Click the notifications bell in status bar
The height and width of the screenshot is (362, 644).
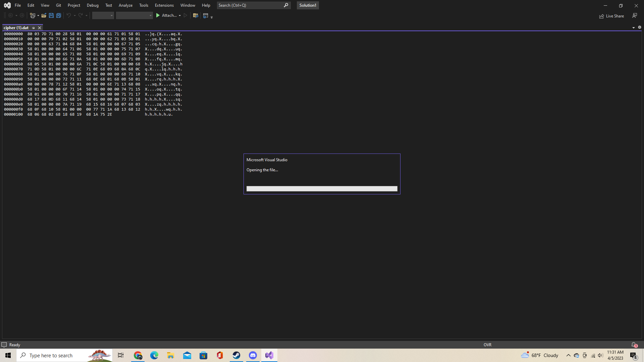tap(634, 345)
